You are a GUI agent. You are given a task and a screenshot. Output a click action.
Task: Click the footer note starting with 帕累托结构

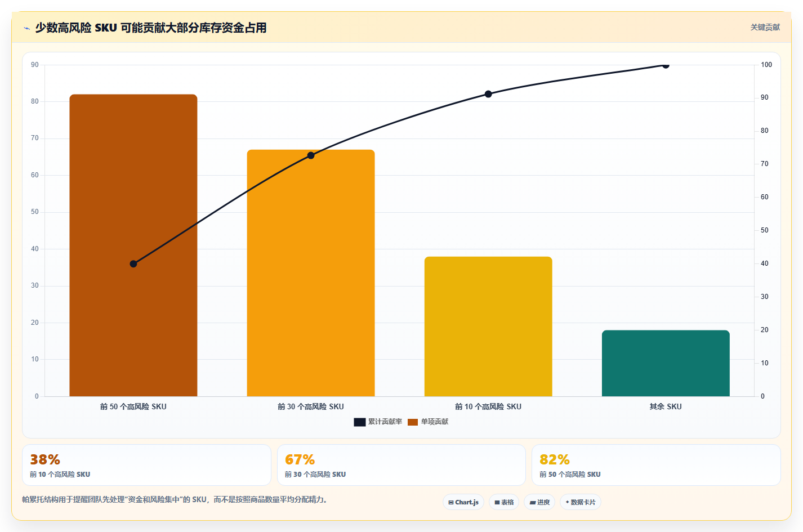click(175, 499)
